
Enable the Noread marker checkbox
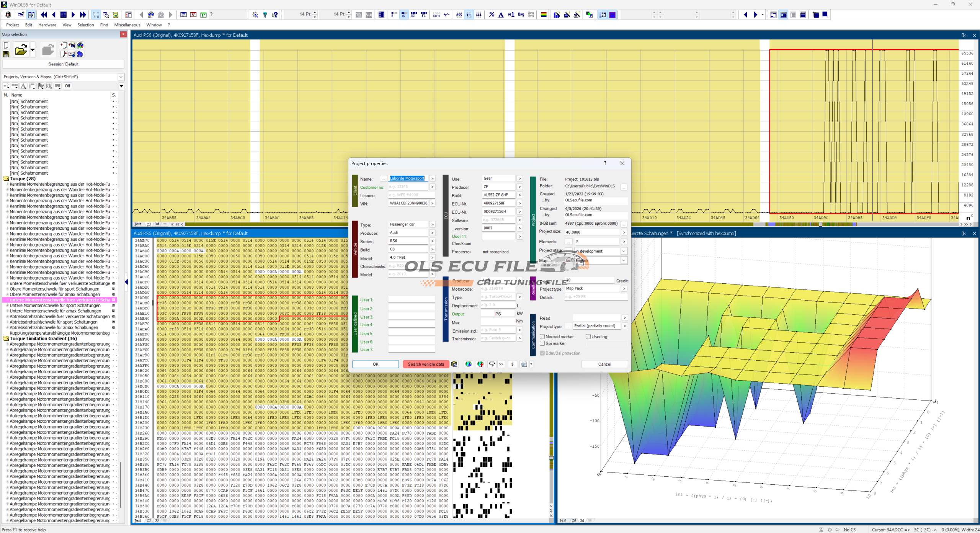click(x=542, y=337)
